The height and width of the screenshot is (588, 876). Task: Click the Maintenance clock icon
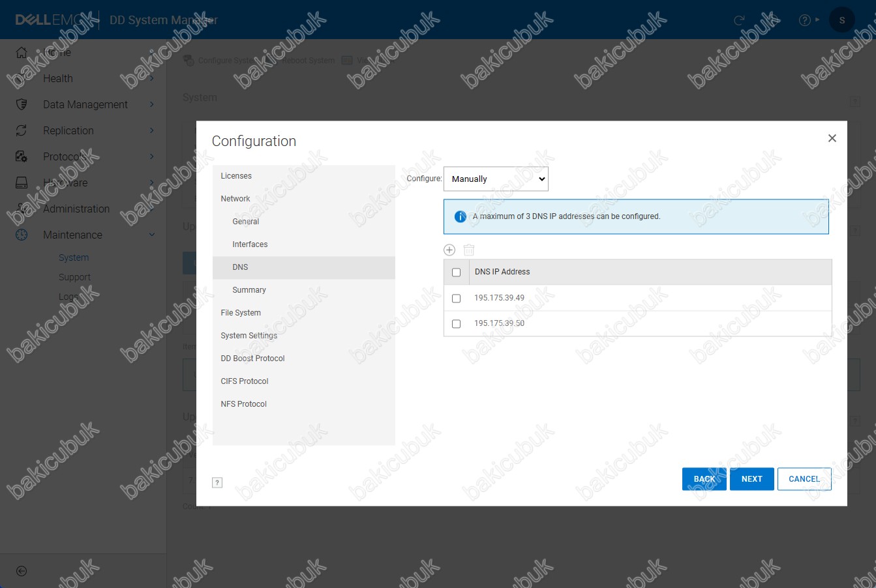click(22, 235)
